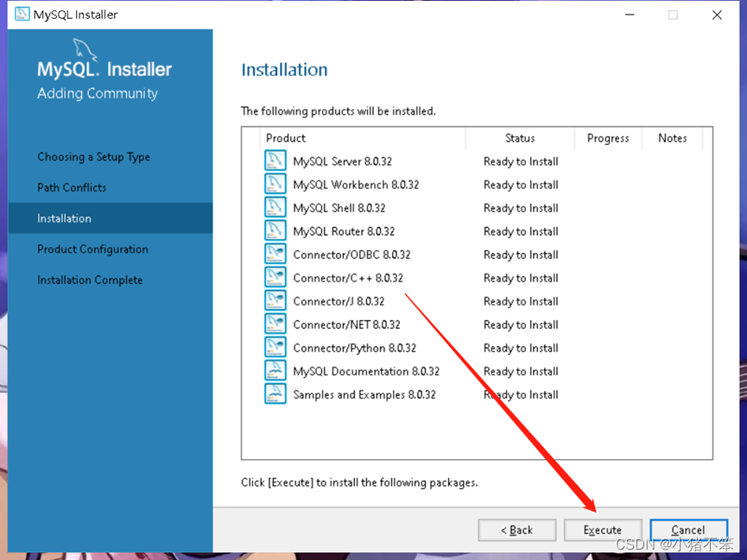Click Ready to Install status for Connector/ODBC
Image resolution: width=747 pixels, height=560 pixels.
tap(521, 255)
